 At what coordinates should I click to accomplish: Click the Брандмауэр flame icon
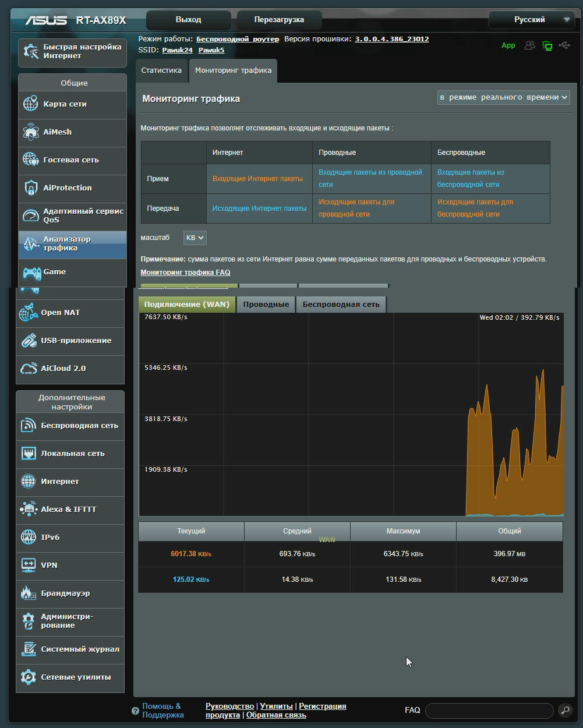click(x=28, y=593)
